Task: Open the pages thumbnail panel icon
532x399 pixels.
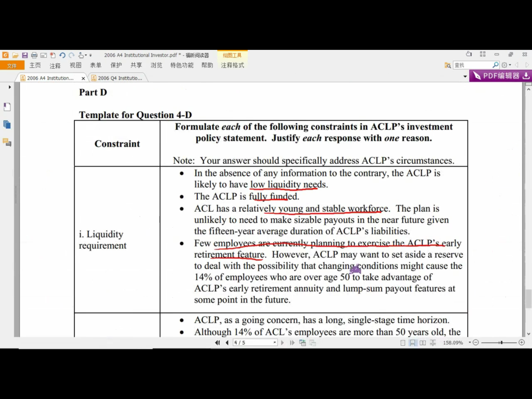Action: pos(7,125)
